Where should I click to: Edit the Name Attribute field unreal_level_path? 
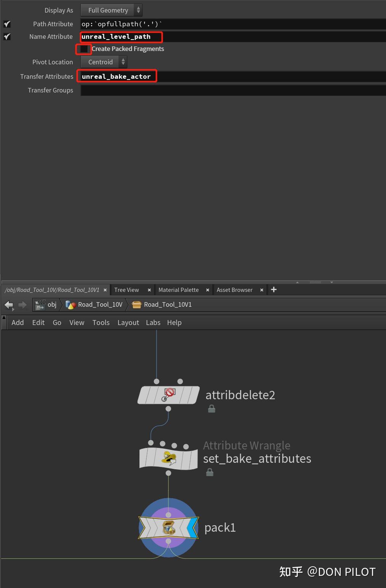point(233,37)
